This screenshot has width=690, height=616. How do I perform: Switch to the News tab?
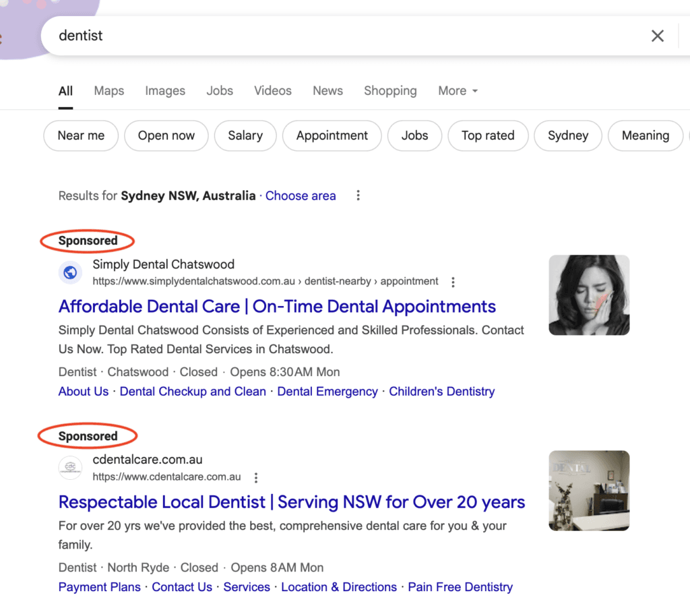(328, 90)
